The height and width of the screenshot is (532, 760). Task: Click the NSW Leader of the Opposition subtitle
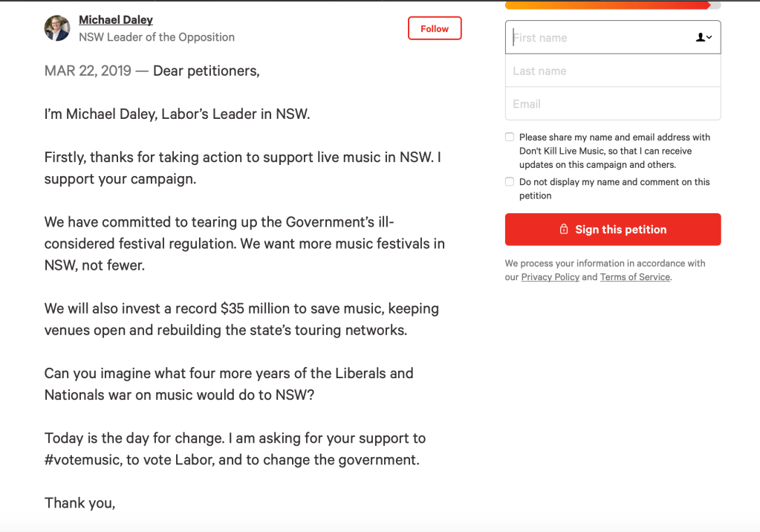[157, 37]
